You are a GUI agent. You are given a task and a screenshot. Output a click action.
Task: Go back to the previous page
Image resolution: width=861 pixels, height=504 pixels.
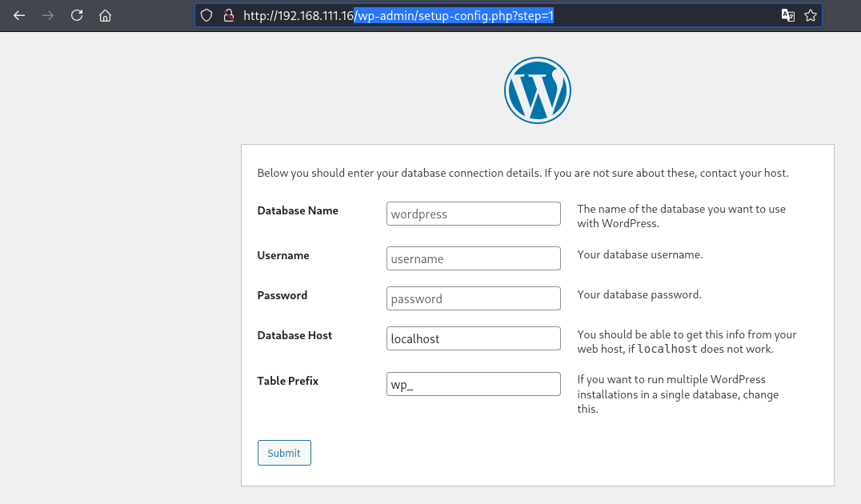pos(19,15)
